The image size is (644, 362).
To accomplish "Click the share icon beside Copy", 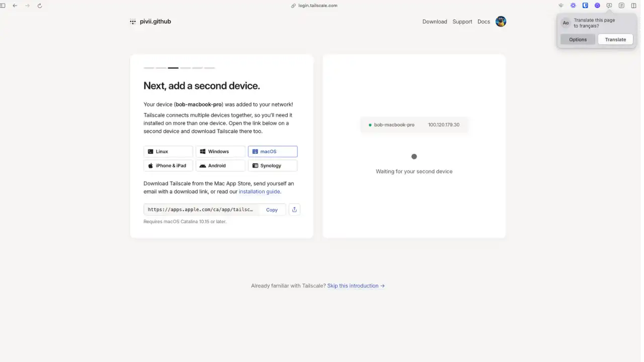I will pyautogui.click(x=294, y=210).
